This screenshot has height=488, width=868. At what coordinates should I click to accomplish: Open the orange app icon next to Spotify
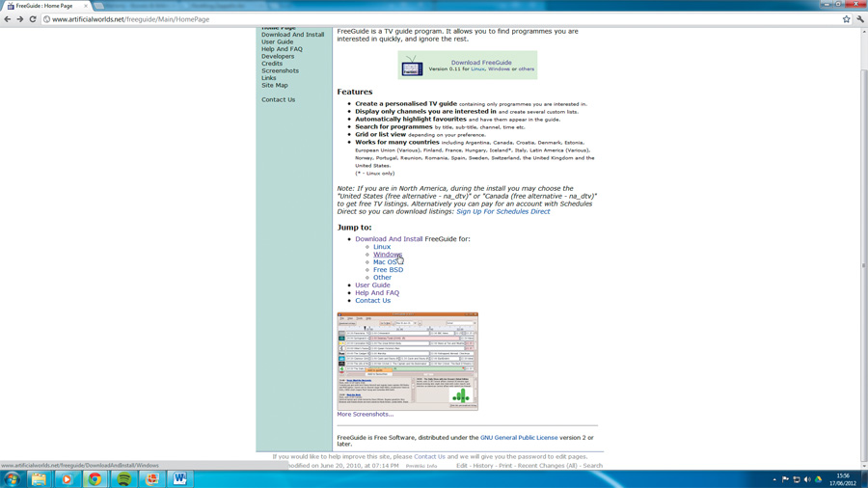coord(151,479)
